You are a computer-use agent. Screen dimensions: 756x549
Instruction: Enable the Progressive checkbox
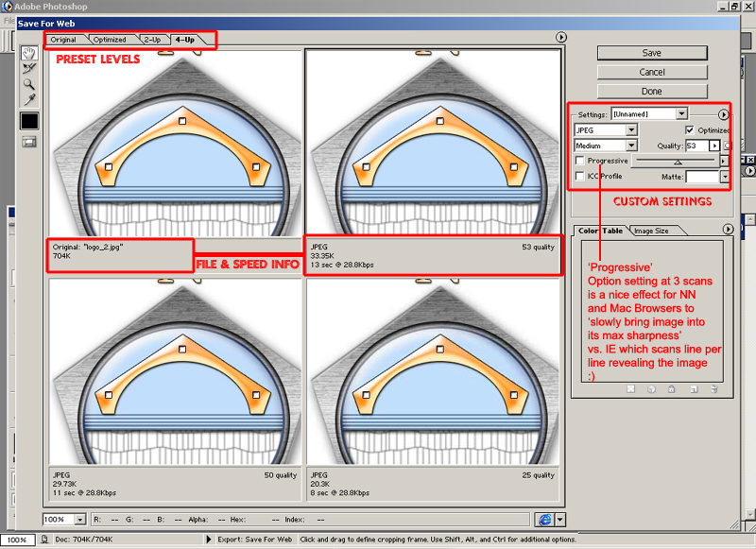(580, 162)
